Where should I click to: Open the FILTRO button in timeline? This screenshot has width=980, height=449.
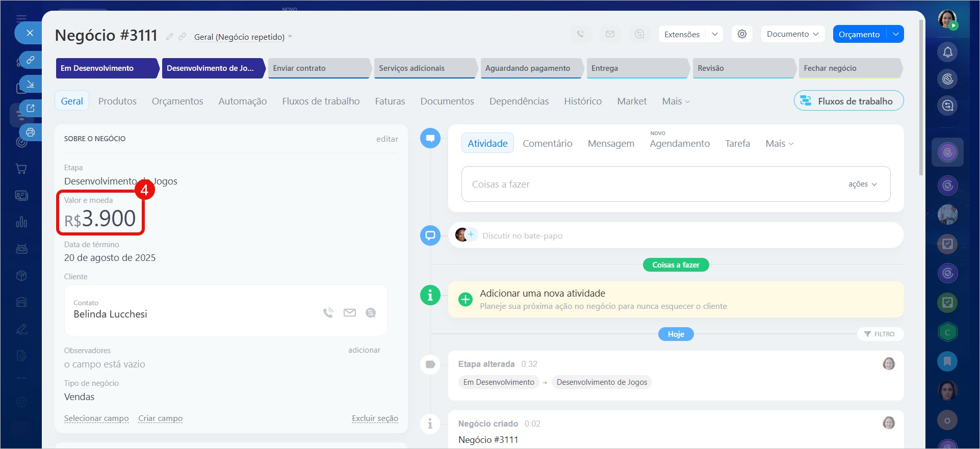coord(880,334)
